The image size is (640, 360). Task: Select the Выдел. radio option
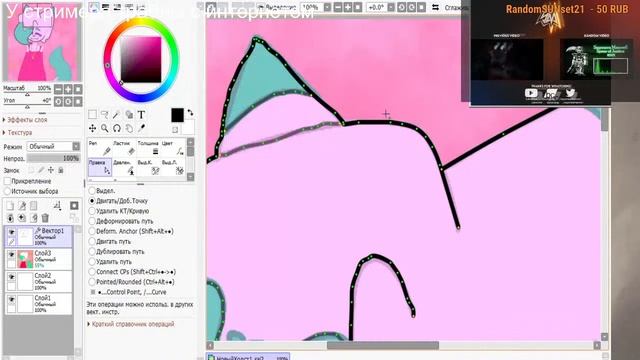(92, 191)
